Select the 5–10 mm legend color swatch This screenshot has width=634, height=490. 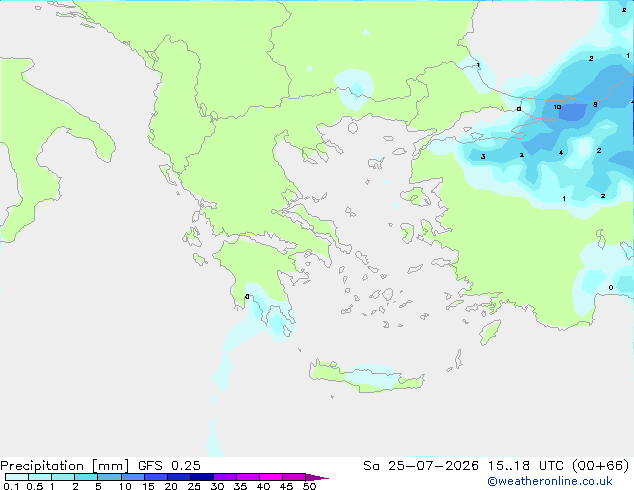[x=109, y=477]
